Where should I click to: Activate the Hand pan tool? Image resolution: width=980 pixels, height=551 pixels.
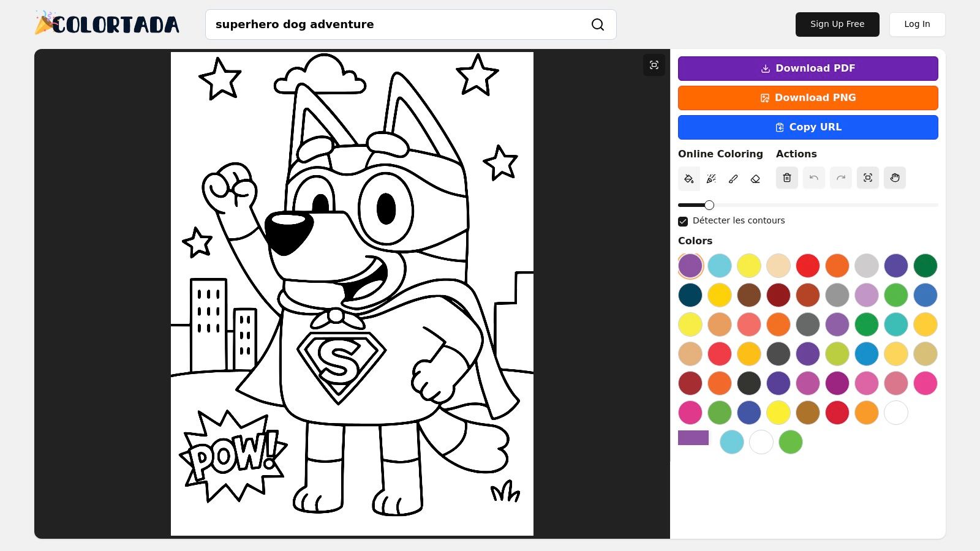click(x=895, y=178)
